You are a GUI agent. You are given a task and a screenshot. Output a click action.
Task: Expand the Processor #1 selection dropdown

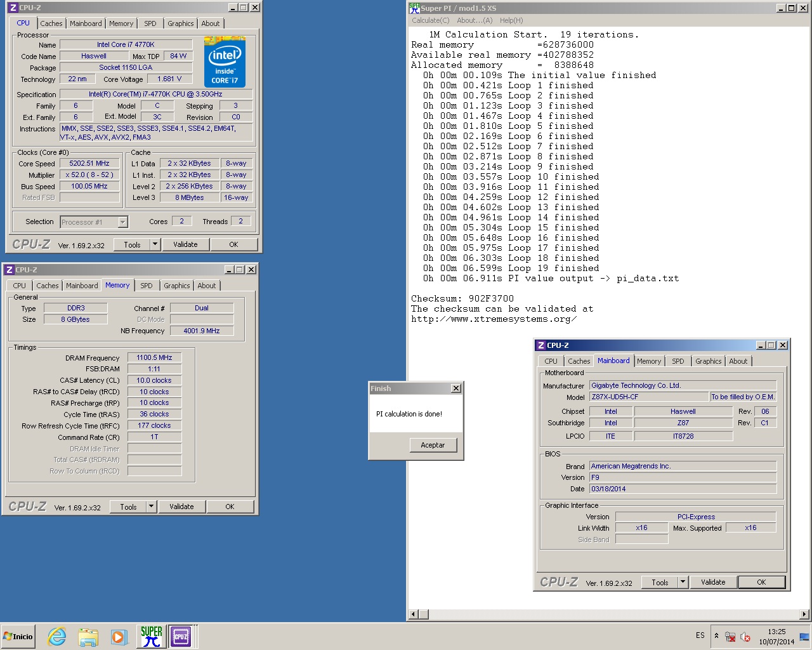122,222
